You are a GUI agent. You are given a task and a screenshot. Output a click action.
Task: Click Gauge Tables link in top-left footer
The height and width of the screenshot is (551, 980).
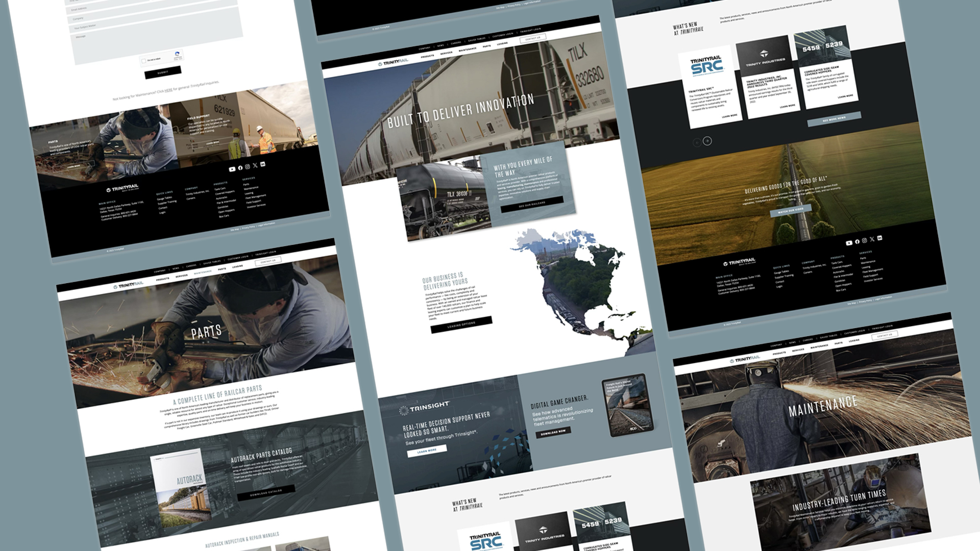click(x=164, y=198)
